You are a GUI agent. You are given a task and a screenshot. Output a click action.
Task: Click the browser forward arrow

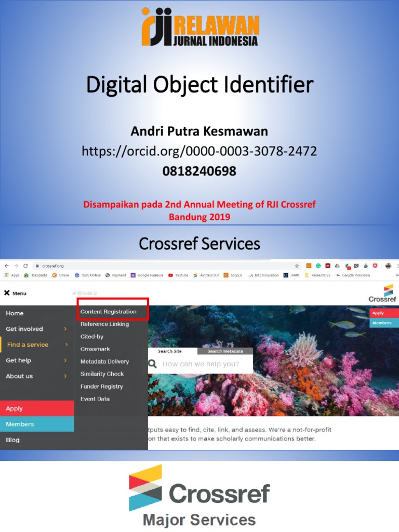(16, 266)
